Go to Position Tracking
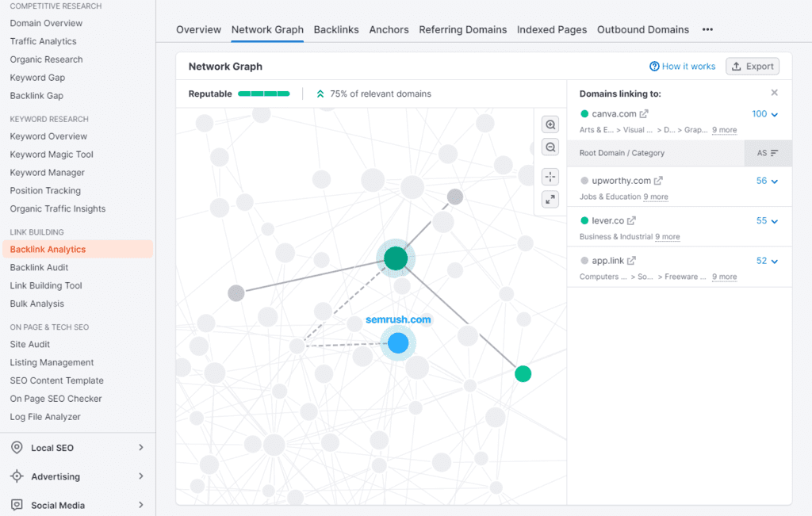This screenshot has width=812, height=516. (45, 190)
